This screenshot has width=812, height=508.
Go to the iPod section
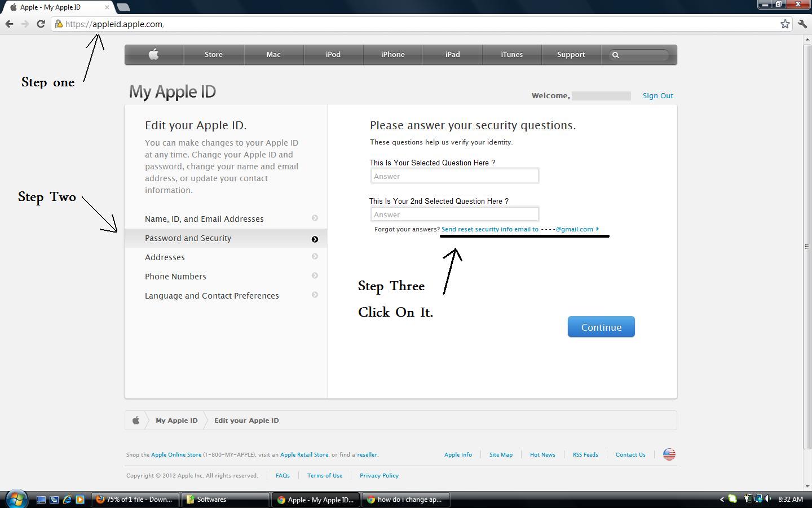click(x=333, y=55)
